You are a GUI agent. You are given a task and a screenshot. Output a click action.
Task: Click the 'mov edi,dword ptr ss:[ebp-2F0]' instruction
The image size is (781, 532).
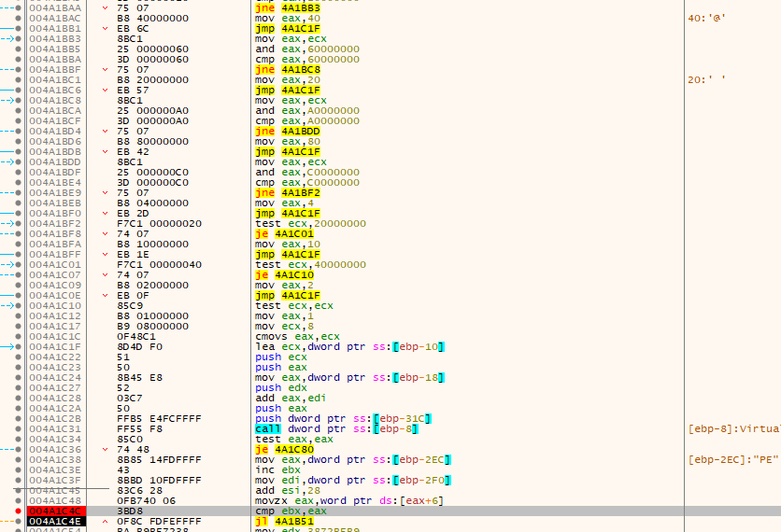click(x=352, y=481)
